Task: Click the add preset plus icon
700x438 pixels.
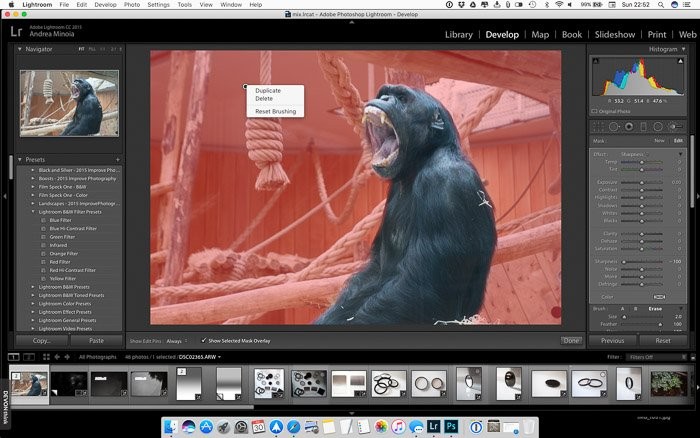Action: coord(118,159)
